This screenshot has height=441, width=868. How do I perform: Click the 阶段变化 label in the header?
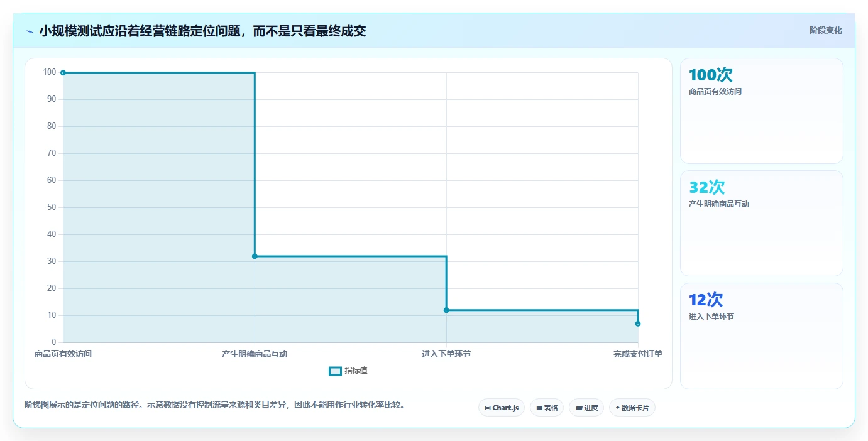tap(825, 30)
